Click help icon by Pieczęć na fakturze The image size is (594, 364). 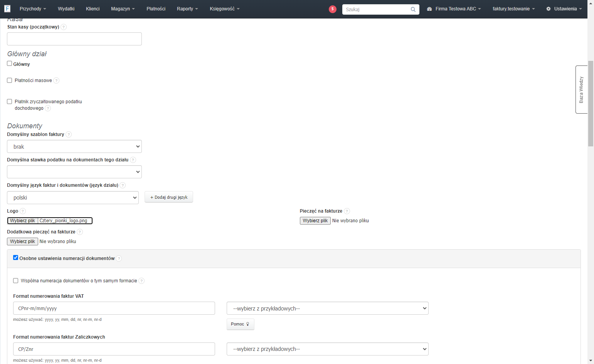pyautogui.click(x=347, y=211)
